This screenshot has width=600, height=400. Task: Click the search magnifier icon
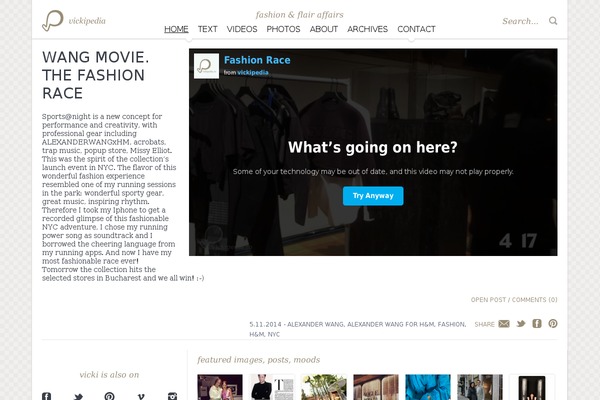(x=553, y=21)
